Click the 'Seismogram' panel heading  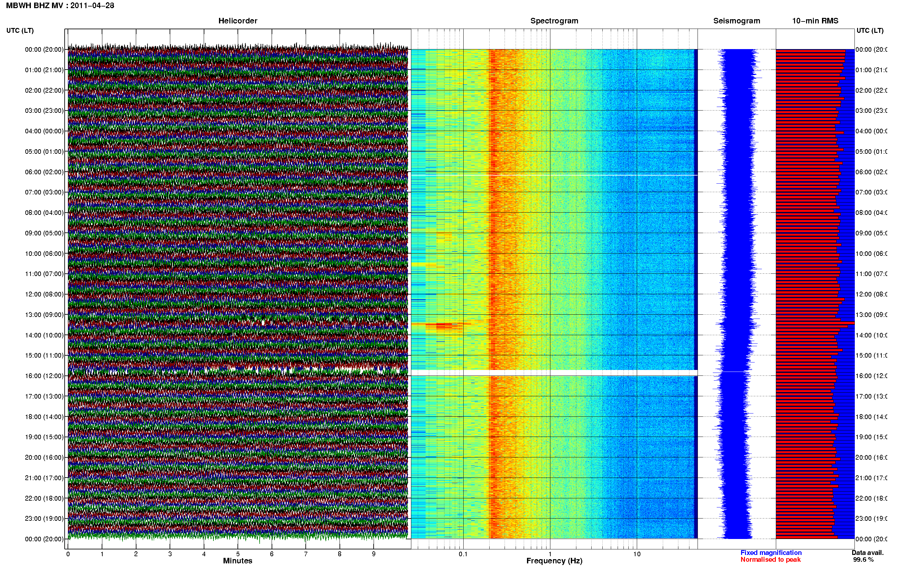click(737, 21)
